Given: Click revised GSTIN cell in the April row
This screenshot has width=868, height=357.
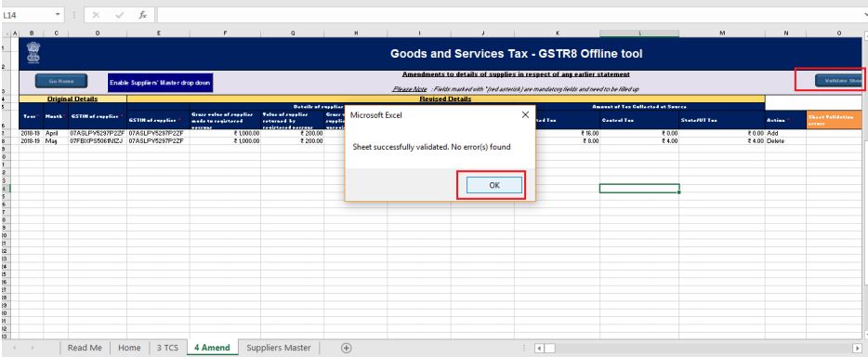Looking at the screenshot, I should pyautogui.click(x=158, y=133).
